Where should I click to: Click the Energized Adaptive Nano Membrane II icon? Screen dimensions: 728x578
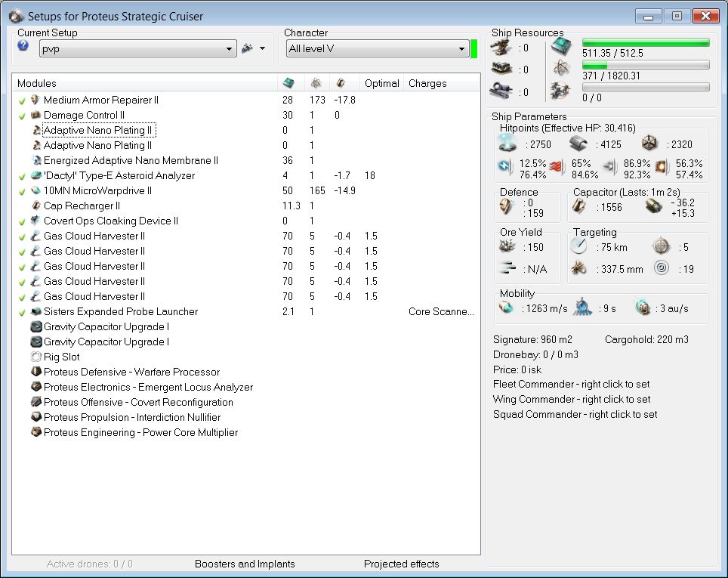[36, 160]
